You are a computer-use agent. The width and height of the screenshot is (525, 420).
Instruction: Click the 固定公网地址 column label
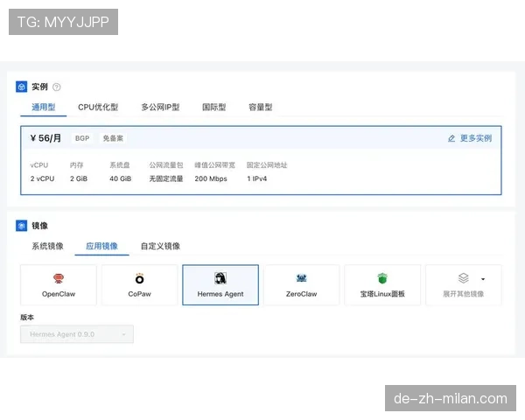pos(267,165)
